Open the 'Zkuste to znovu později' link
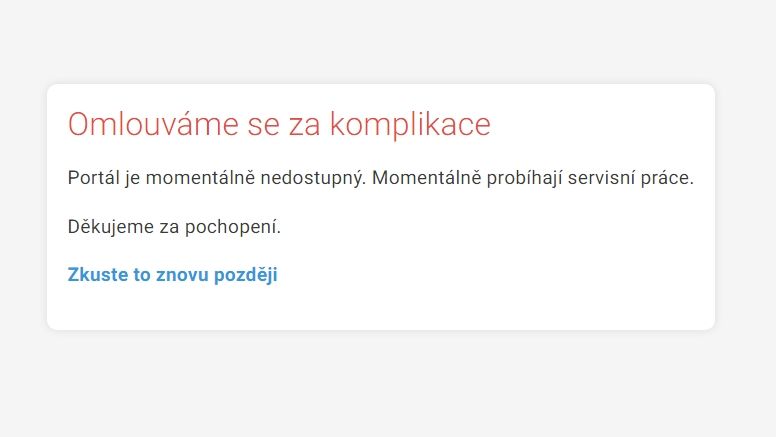The image size is (776, 437). coord(172,275)
